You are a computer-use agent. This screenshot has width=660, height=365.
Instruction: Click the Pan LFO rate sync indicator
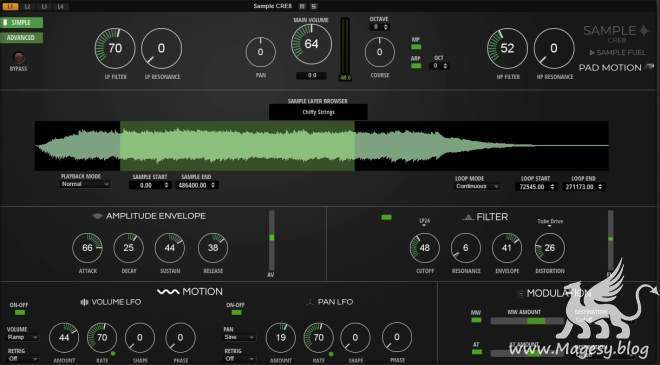(x=331, y=354)
